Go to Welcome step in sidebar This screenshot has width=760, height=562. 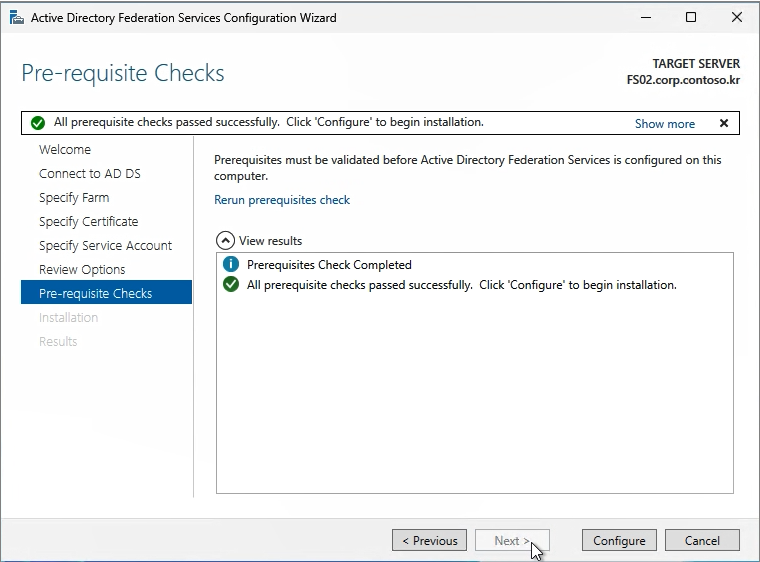(65, 149)
